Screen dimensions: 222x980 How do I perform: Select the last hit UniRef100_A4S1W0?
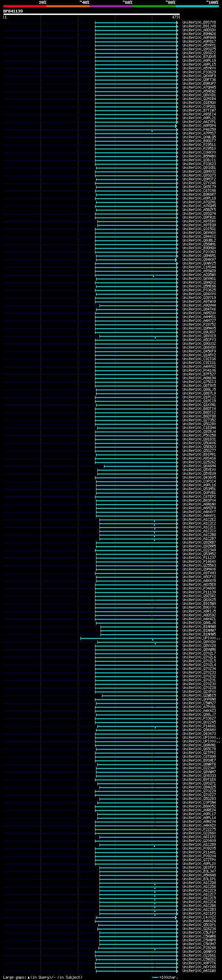199,971
